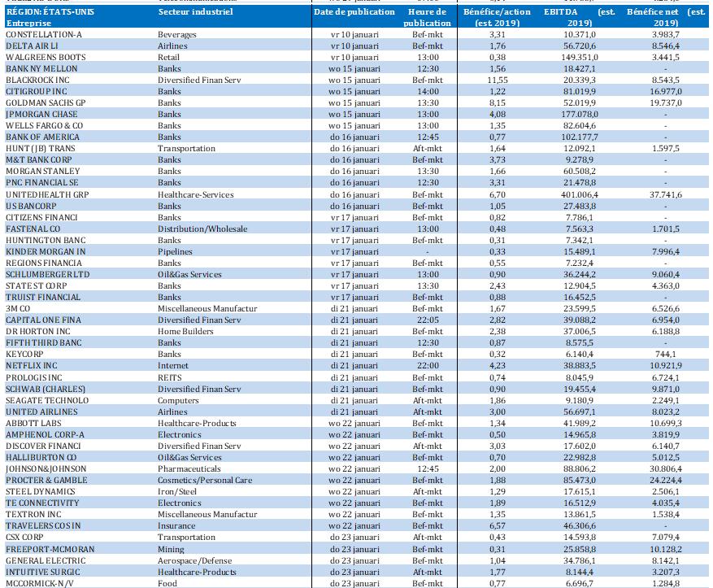Select the "REITS" sector cell

pyautogui.click(x=170, y=377)
